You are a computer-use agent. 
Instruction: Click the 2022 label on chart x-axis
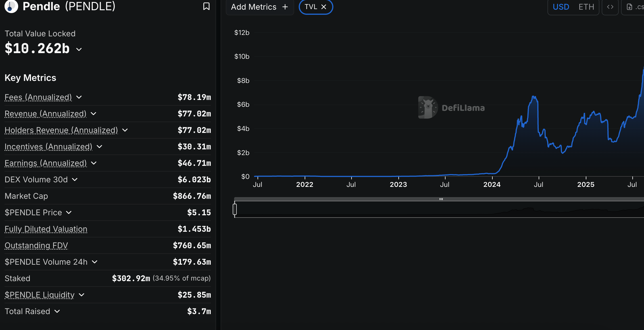tap(305, 185)
